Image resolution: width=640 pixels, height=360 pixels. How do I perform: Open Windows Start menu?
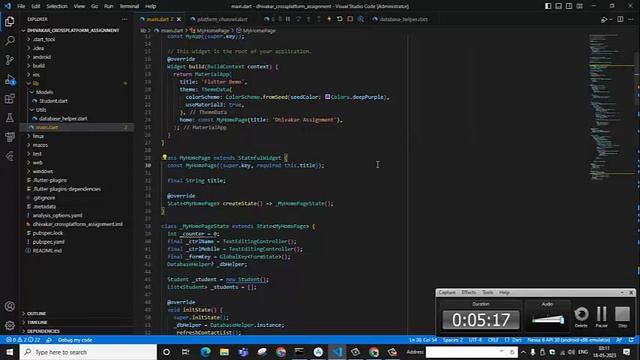[x=9, y=352]
